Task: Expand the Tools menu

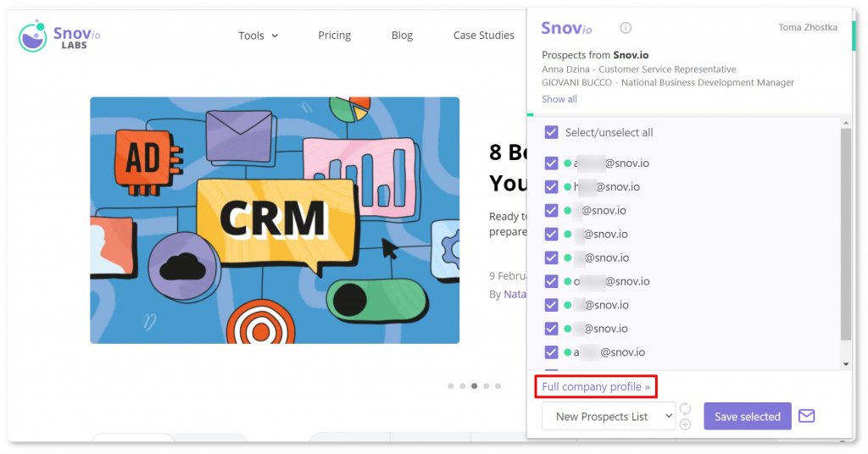Action: point(258,36)
